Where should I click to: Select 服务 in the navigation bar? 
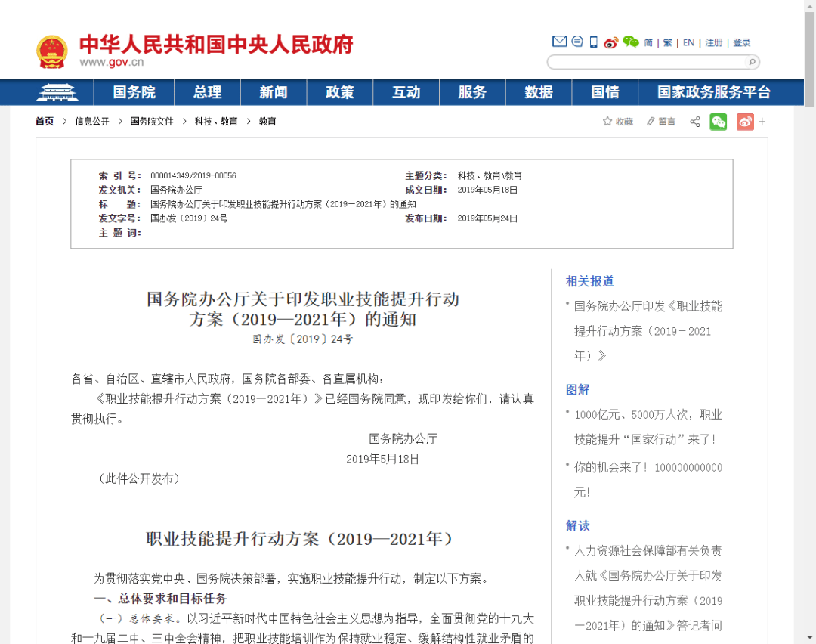pyautogui.click(x=472, y=92)
